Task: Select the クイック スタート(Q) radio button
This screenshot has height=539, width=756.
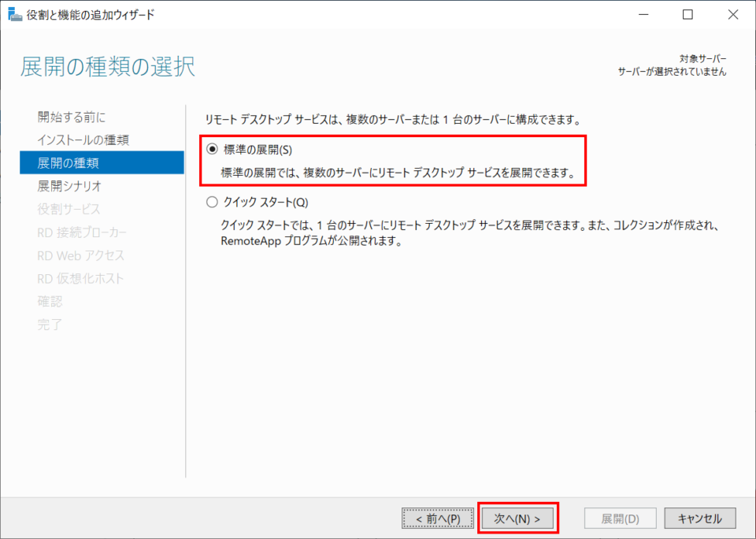Action: pos(212,203)
